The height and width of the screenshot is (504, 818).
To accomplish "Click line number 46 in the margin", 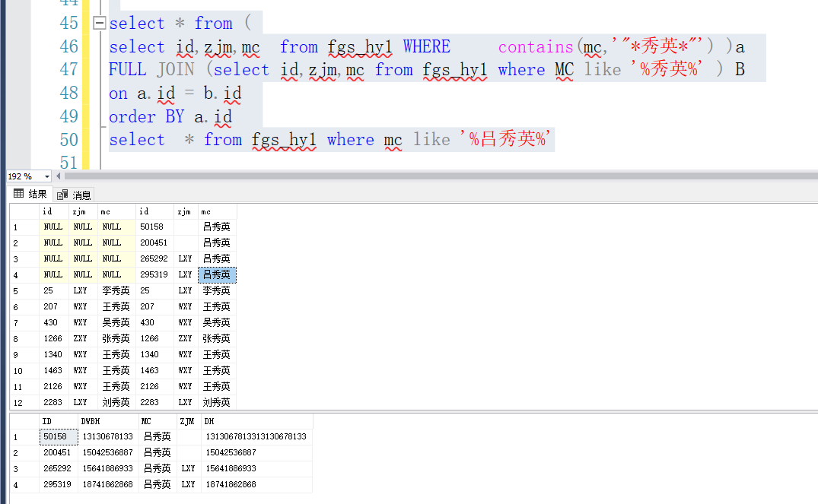I will coord(68,46).
